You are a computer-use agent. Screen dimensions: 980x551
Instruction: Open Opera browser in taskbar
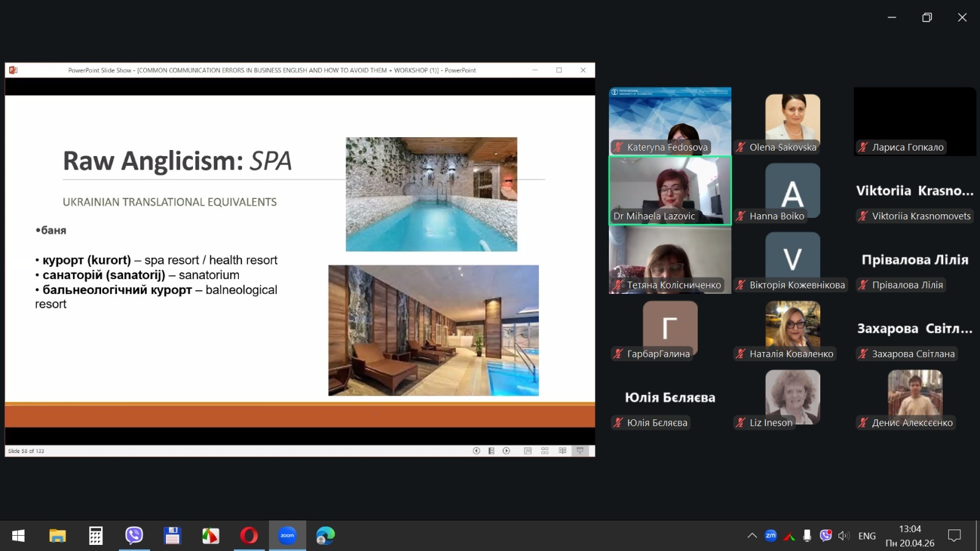click(x=249, y=536)
